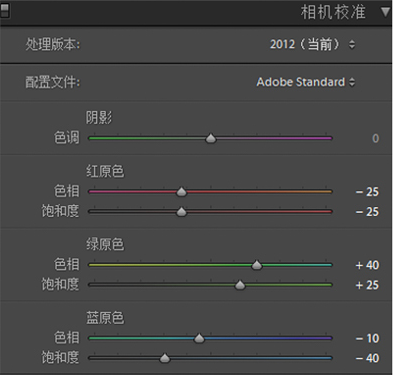The width and height of the screenshot is (393, 375).
Task: Click the 蓝原色 section label
Action: point(105,318)
